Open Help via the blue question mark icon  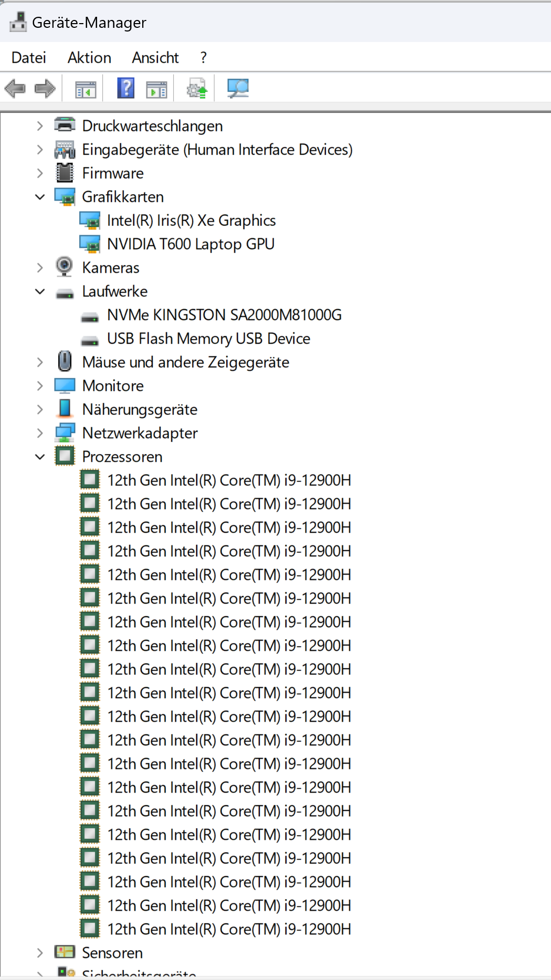[x=126, y=88]
